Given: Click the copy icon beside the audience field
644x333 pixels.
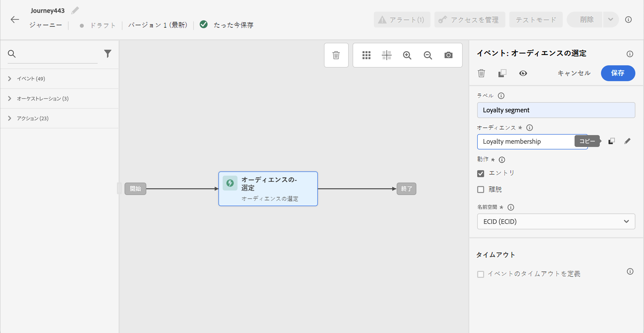Looking at the screenshot, I should point(611,141).
